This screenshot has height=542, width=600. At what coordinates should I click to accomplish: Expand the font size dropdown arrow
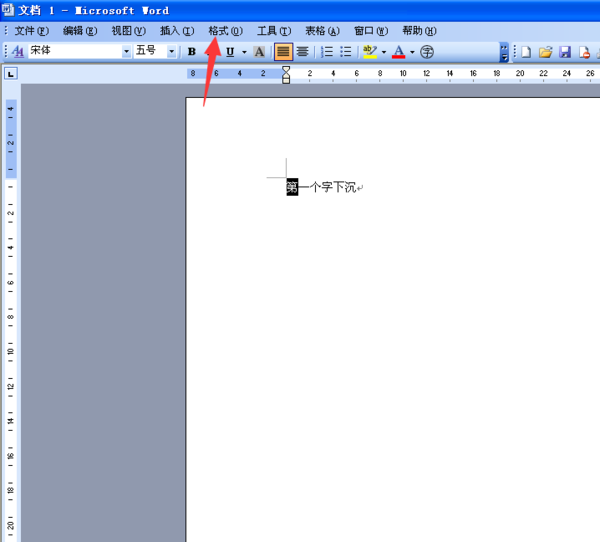tap(171, 51)
